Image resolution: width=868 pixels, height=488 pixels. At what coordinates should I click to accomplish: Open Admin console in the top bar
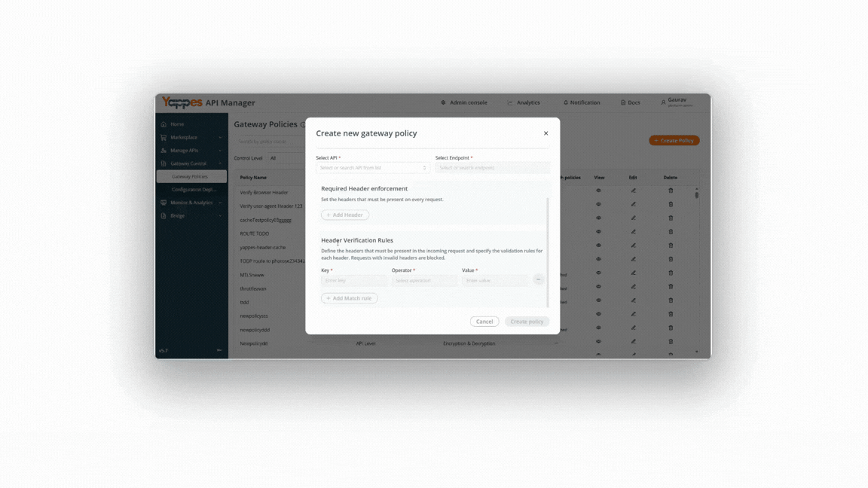tap(464, 102)
